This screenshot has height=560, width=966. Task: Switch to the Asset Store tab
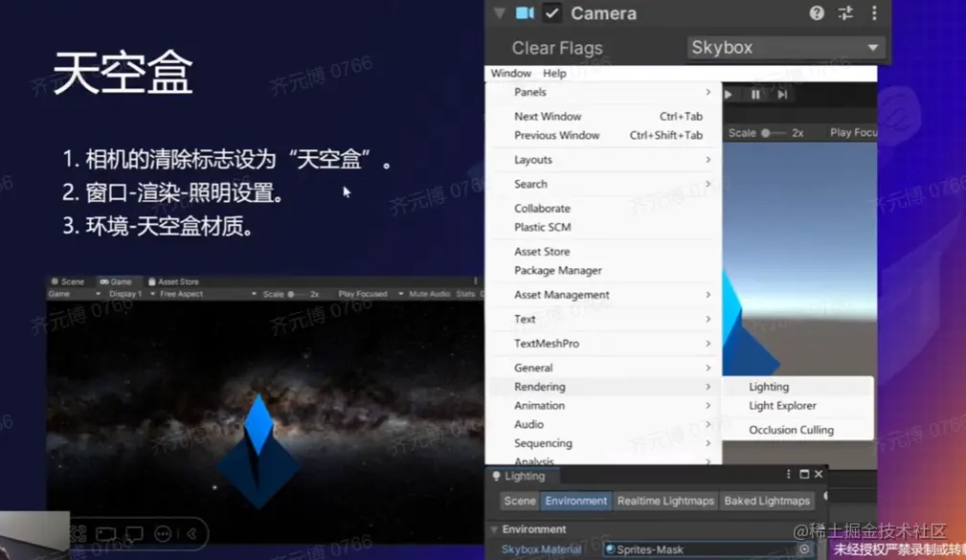tap(173, 281)
